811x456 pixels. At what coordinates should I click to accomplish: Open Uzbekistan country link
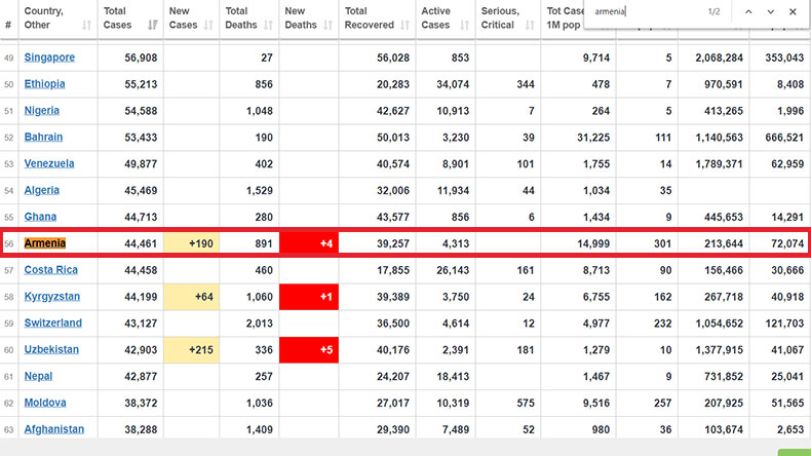pyautogui.click(x=52, y=349)
